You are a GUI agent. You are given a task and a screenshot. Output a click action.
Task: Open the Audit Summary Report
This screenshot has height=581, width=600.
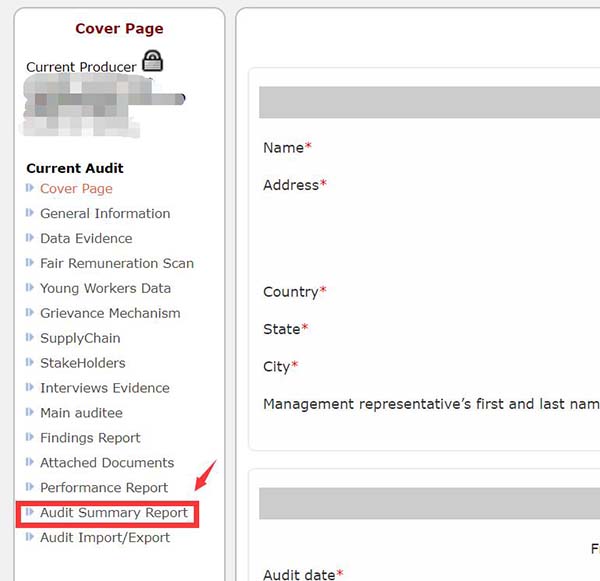pos(114,513)
